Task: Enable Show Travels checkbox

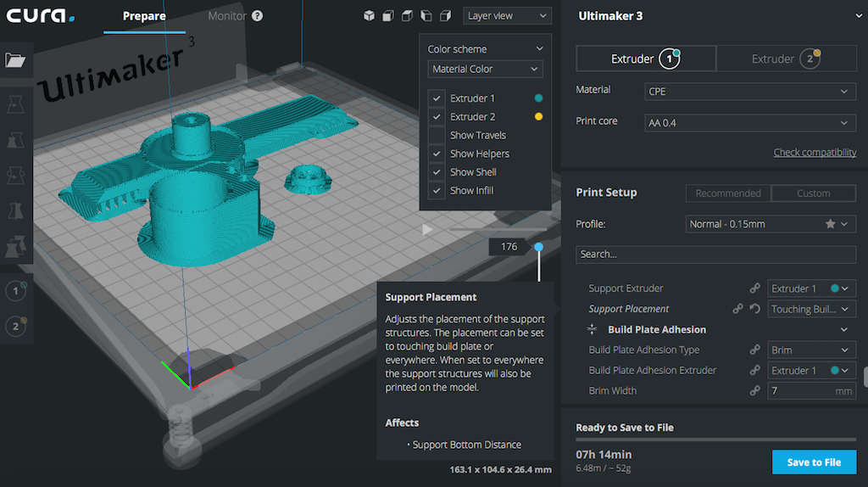Action: (437, 135)
